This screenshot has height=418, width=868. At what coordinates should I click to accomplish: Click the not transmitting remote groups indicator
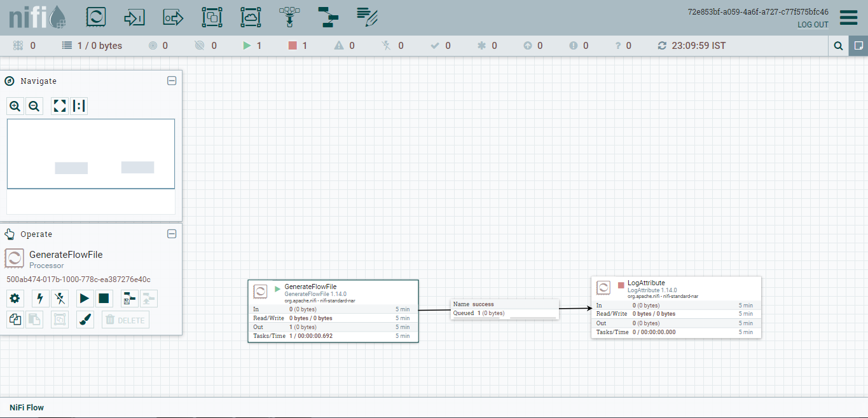[x=205, y=46]
